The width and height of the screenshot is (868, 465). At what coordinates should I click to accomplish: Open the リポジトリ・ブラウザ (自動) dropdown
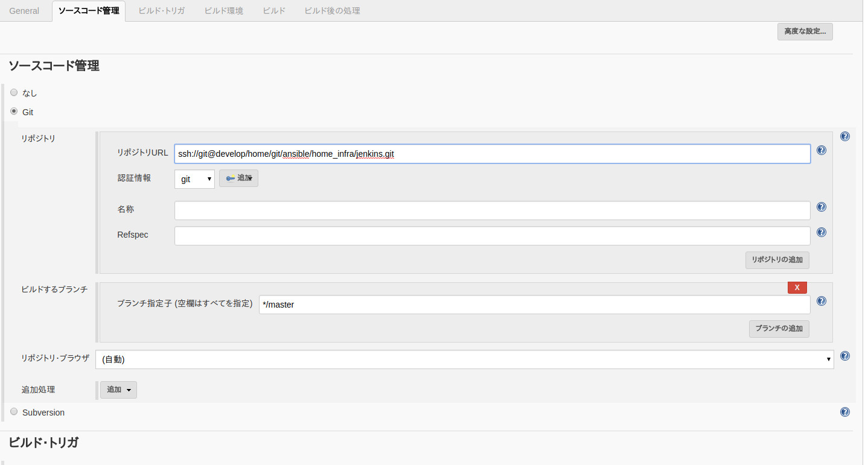(x=465, y=359)
